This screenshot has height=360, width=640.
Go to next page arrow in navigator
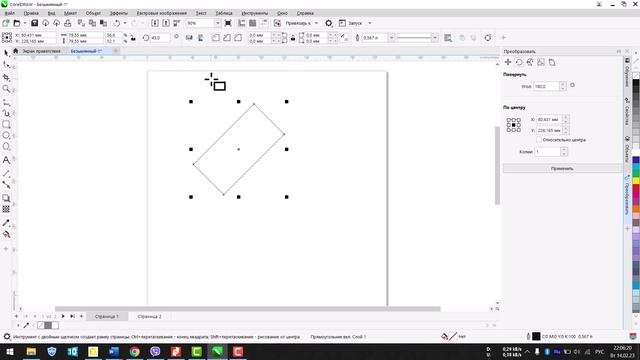[x=63, y=316]
